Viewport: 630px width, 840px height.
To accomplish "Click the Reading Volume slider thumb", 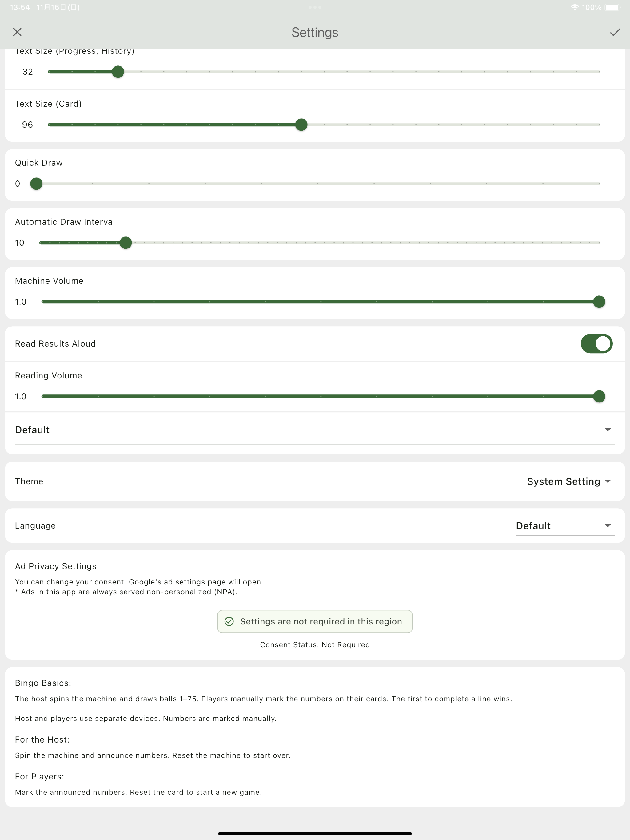I will click(x=599, y=396).
